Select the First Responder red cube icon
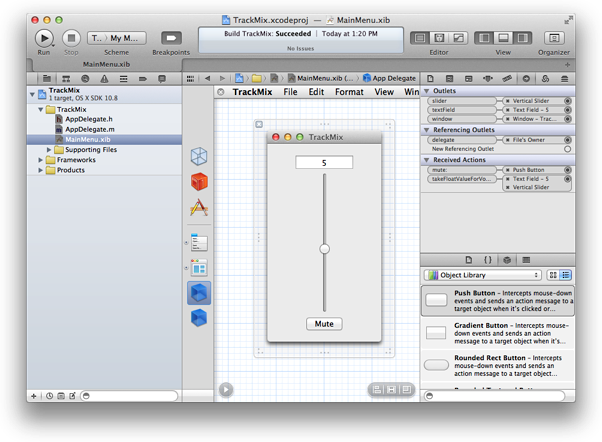602x442 pixels. (x=199, y=182)
